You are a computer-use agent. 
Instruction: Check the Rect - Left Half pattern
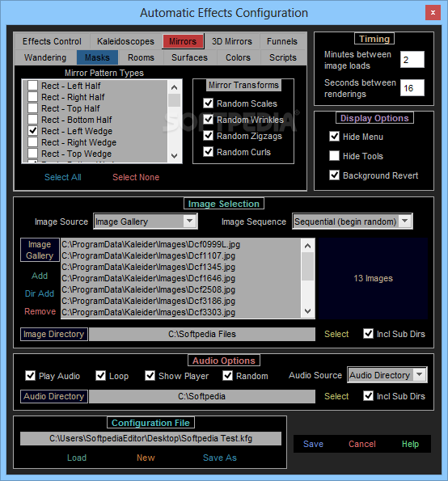(x=33, y=85)
